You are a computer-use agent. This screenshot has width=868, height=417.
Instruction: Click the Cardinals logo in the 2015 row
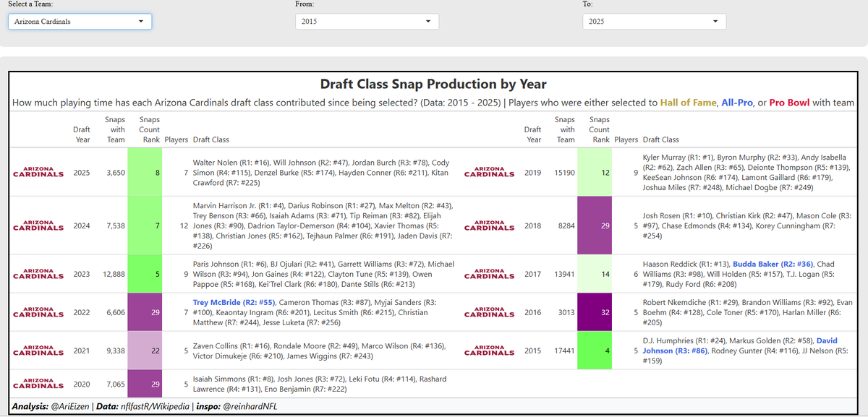[x=489, y=352]
